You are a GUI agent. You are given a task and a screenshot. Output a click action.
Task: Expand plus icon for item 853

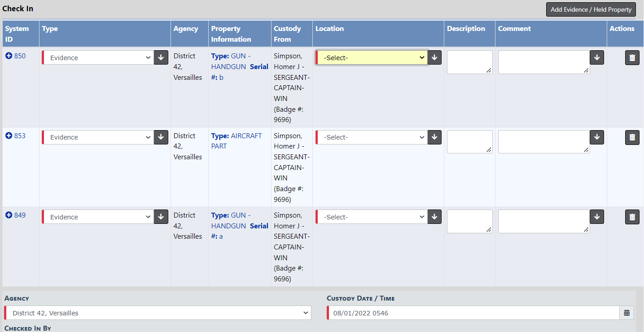click(x=9, y=136)
